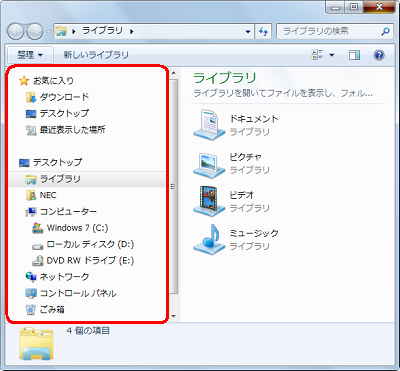Select the ピクチャ library name

[245, 157]
